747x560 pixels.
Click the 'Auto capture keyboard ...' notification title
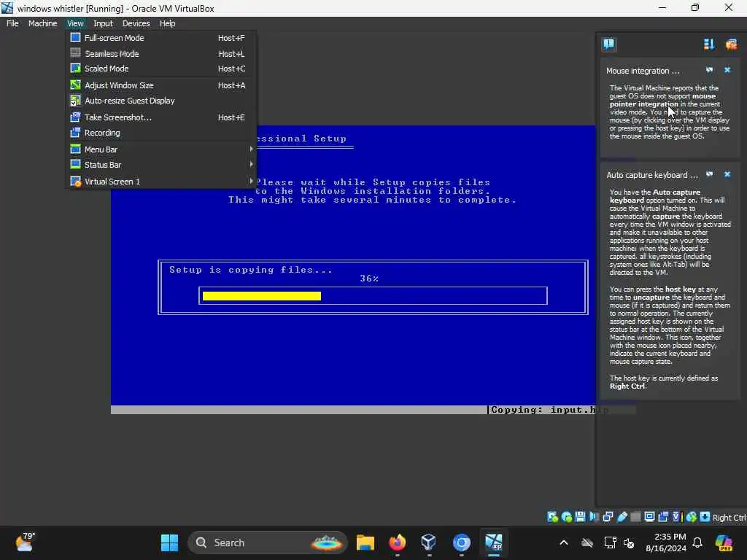[x=652, y=175]
